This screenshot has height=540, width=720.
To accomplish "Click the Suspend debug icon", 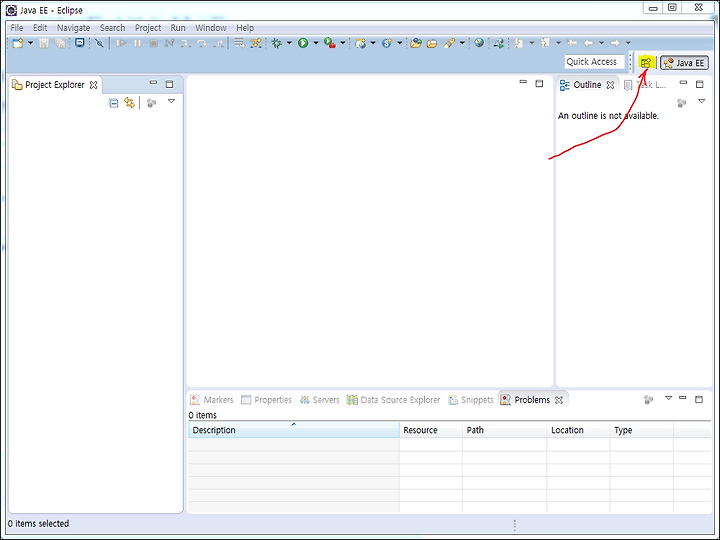I will coord(137,43).
